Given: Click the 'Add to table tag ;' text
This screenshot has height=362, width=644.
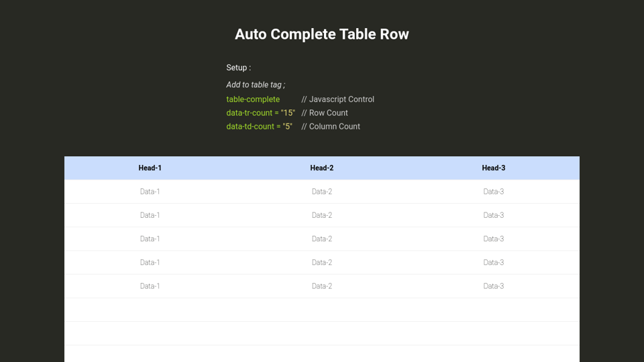Looking at the screenshot, I should [256, 84].
